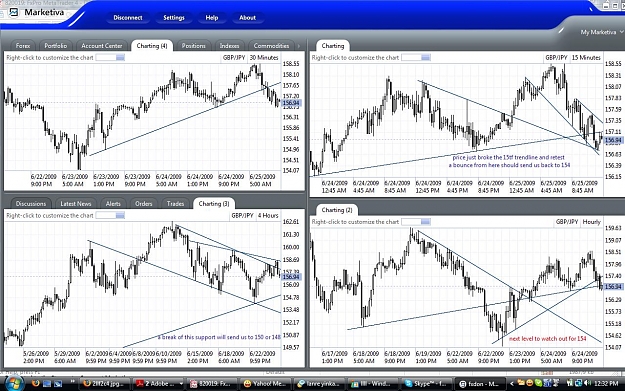This screenshot has height=391, width=625.
Task: Change the 15 Minutes timeframe selector
Action: pos(586,58)
